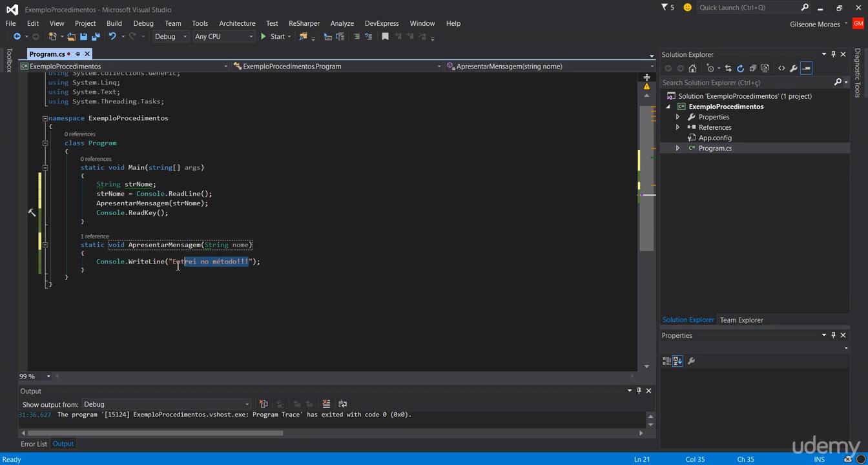
Task: Click Gilseone Moraes account name
Action: click(x=816, y=24)
